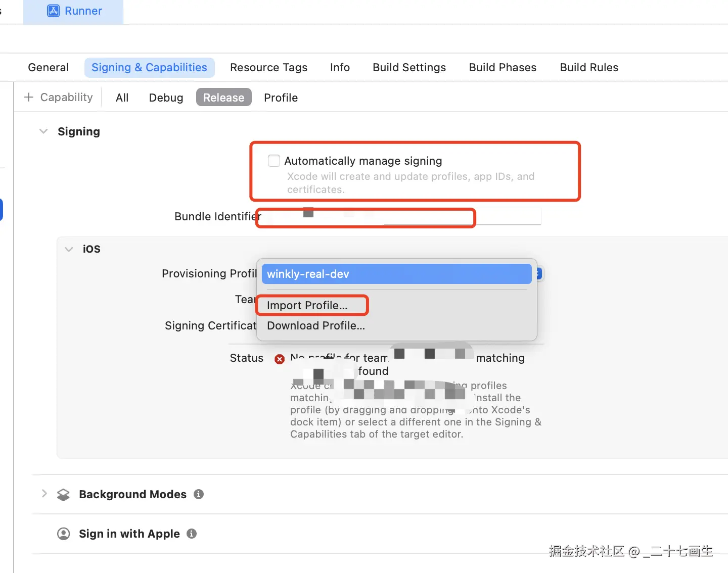Screen dimensions: 728x573
Task: Open the Runner target tab
Action: (74, 11)
